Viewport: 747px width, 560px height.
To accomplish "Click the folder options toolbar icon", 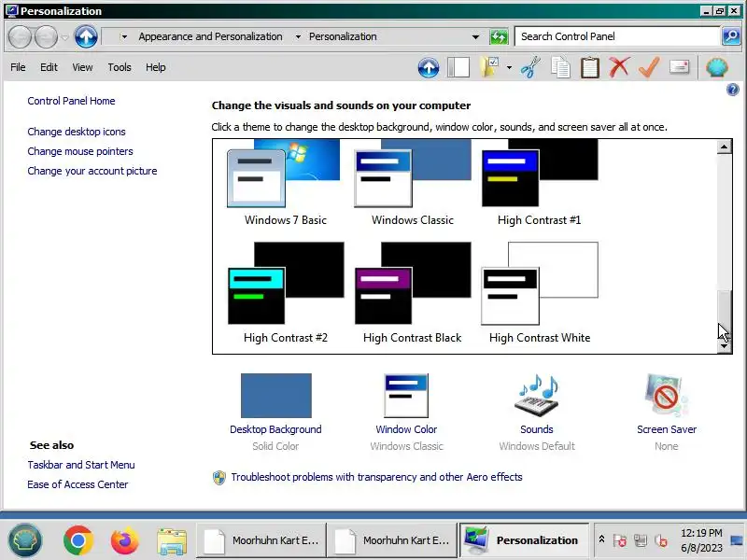I will [x=489, y=67].
